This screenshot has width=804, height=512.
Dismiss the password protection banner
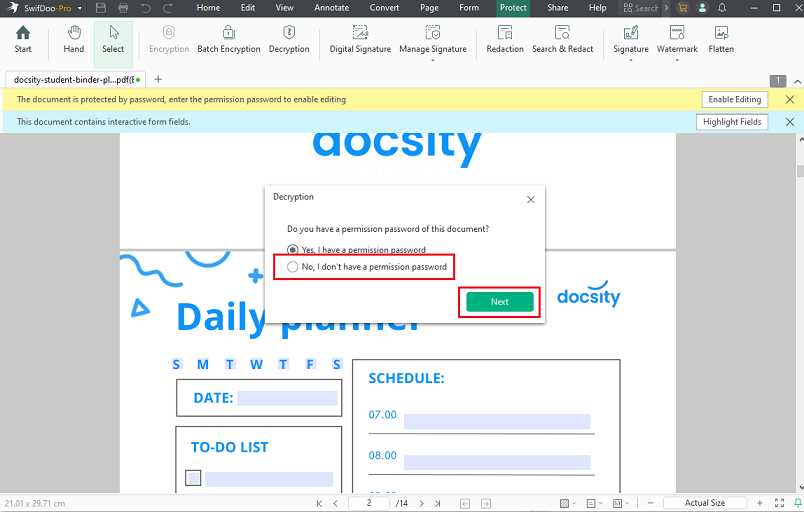(x=790, y=99)
